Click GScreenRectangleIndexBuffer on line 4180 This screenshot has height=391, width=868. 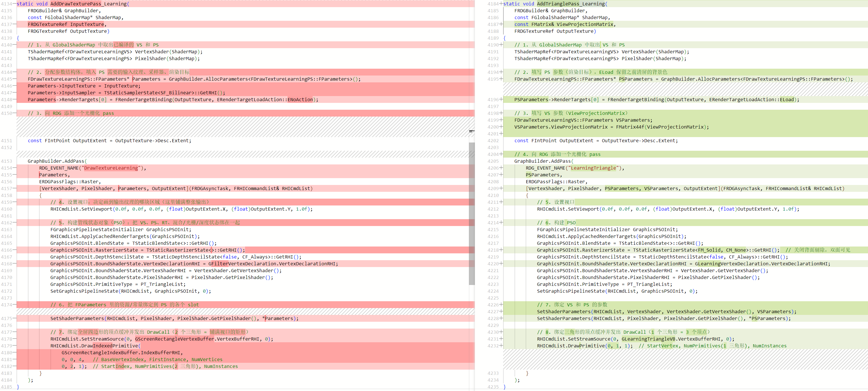pos(100,353)
